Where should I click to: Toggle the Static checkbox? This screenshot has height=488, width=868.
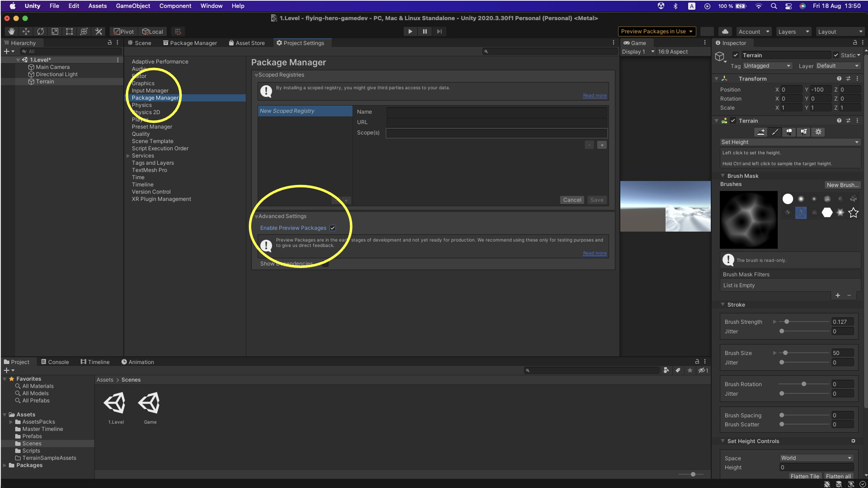click(836, 55)
